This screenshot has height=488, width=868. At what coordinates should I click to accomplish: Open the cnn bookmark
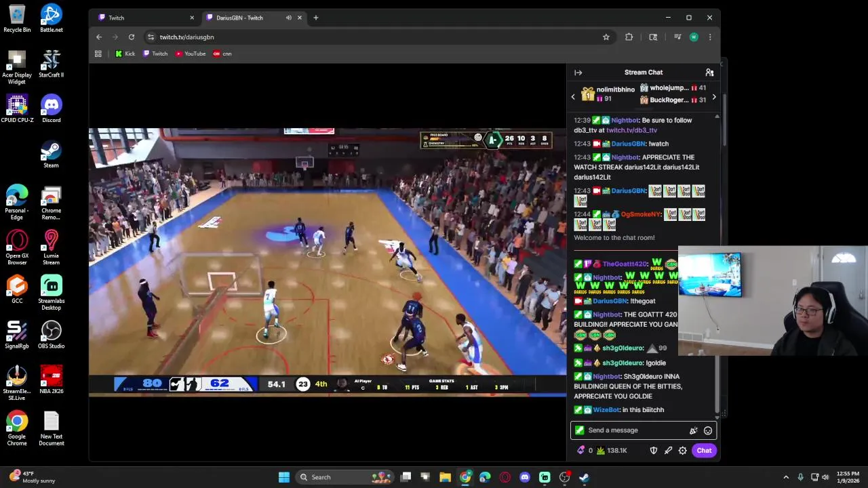[x=222, y=54]
